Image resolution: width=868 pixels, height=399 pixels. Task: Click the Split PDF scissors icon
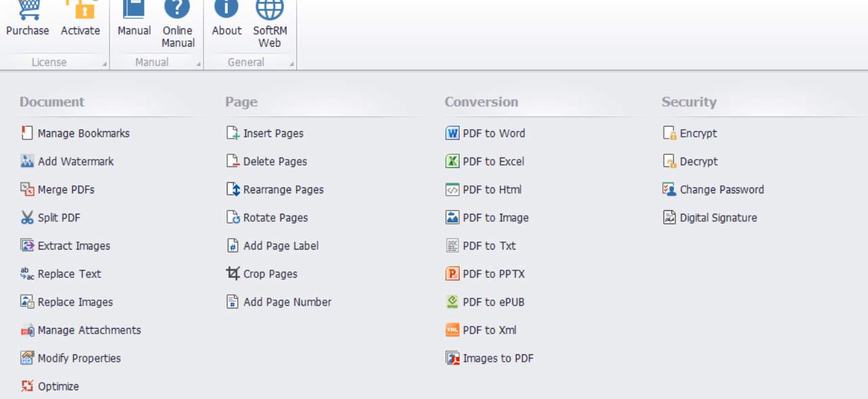(27, 218)
